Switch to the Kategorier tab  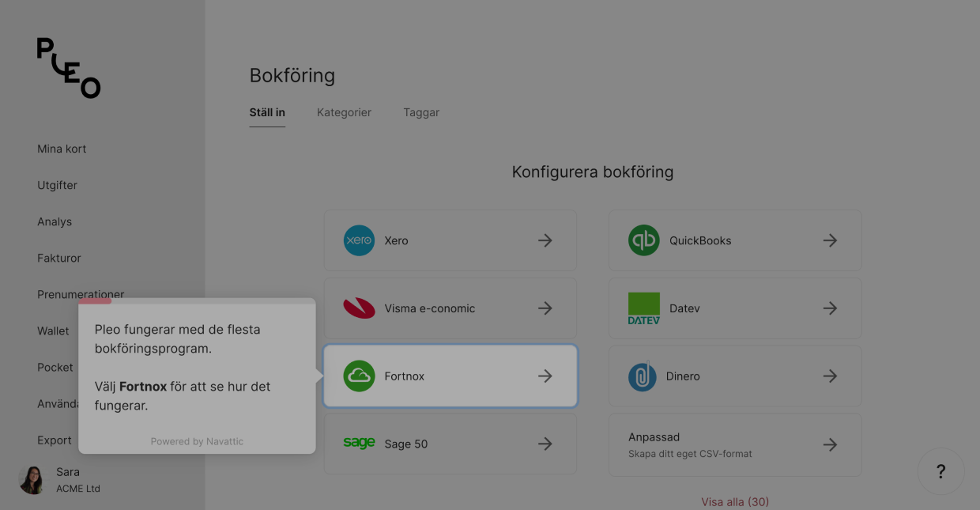click(x=344, y=112)
